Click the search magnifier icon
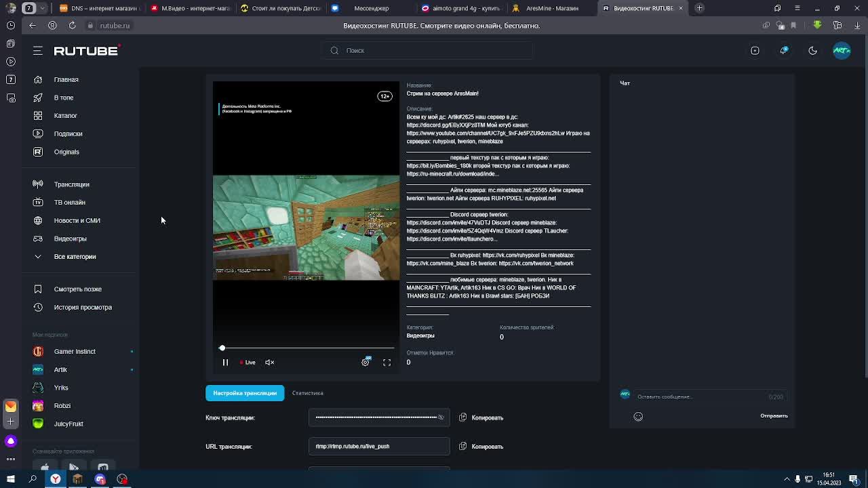 point(334,50)
